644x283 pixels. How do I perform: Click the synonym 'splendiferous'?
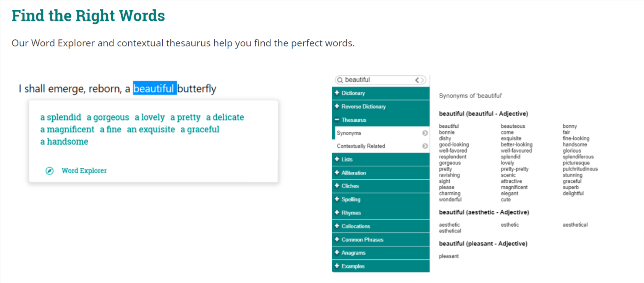pos(578,157)
